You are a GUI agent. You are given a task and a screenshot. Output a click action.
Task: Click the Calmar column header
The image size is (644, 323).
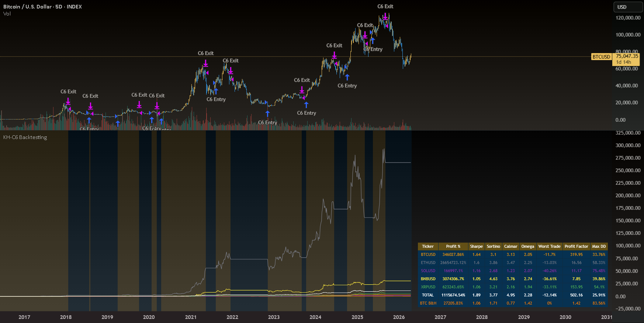pyautogui.click(x=510, y=246)
